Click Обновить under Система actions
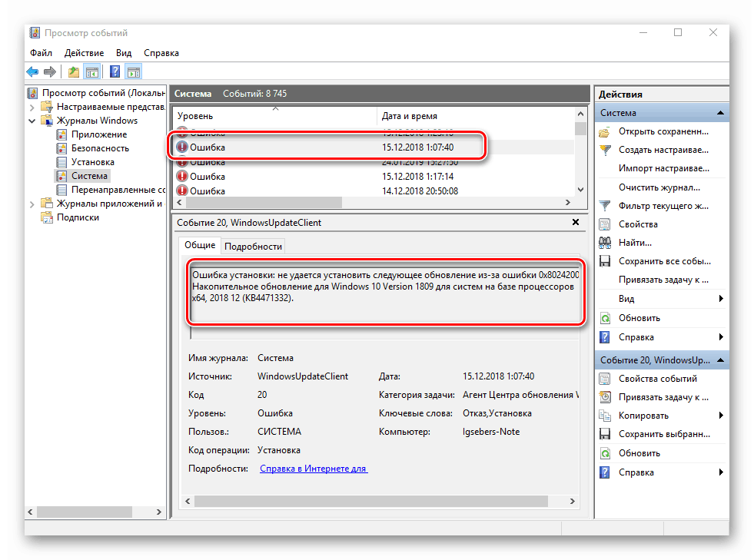 [639, 318]
